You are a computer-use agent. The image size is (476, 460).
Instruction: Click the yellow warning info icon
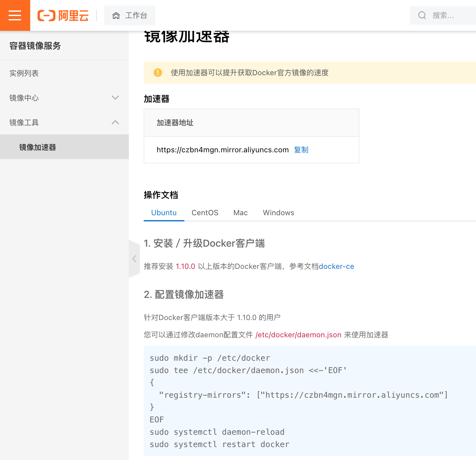(x=158, y=73)
